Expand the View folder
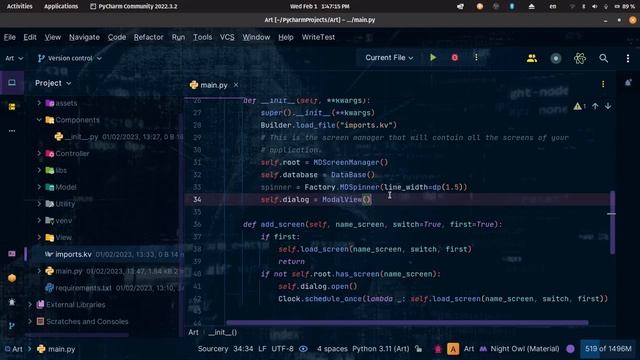Viewport: 640px width, 360px height. 39,237
